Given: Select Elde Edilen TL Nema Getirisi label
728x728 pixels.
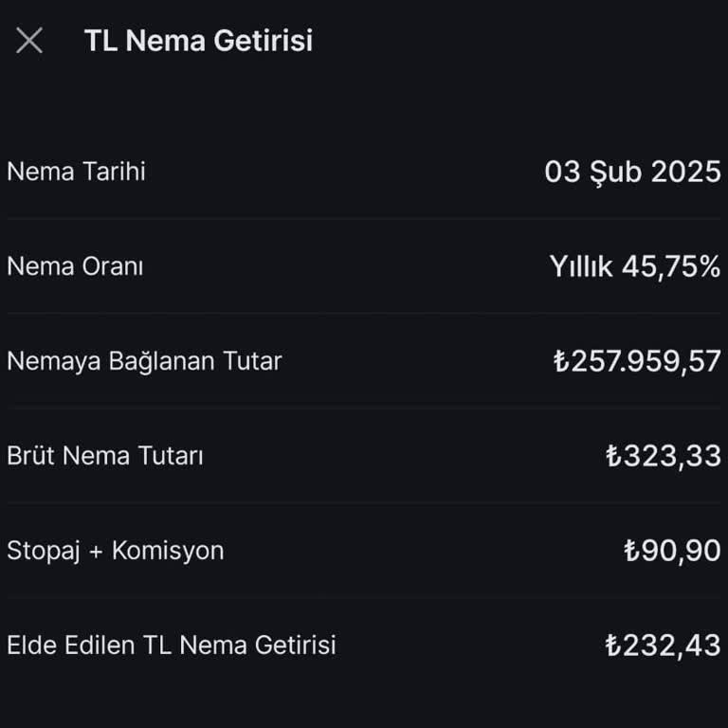Looking at the screenshot, I should pyautogui.click(x=172, y=646).
